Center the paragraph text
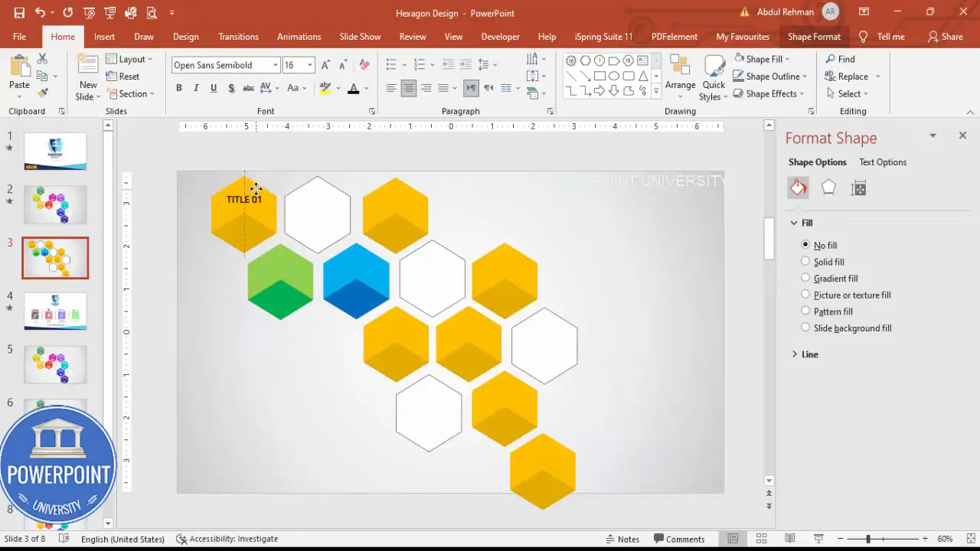Screen dimensions: 980x551 click(x=408, y=88)
